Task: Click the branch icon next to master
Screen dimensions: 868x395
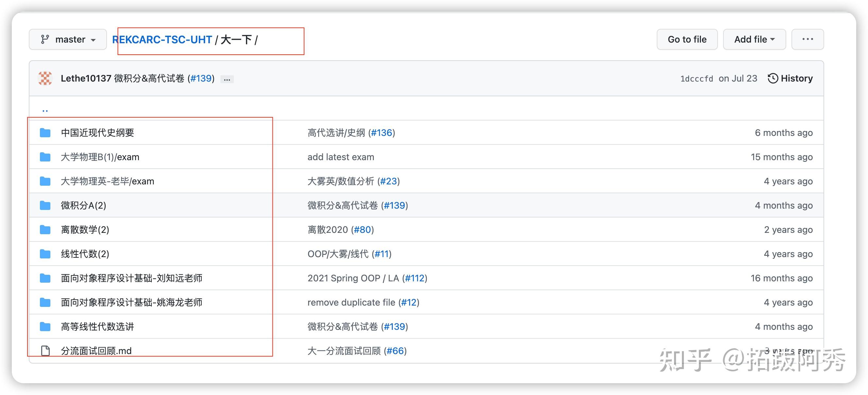Action: click(45, 39)
